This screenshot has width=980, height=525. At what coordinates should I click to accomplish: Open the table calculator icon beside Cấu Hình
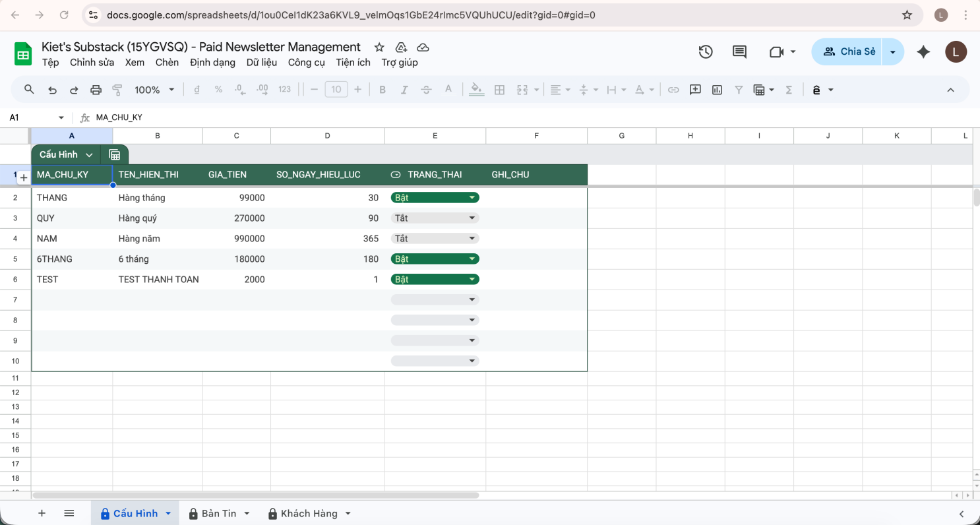point(115,154)
